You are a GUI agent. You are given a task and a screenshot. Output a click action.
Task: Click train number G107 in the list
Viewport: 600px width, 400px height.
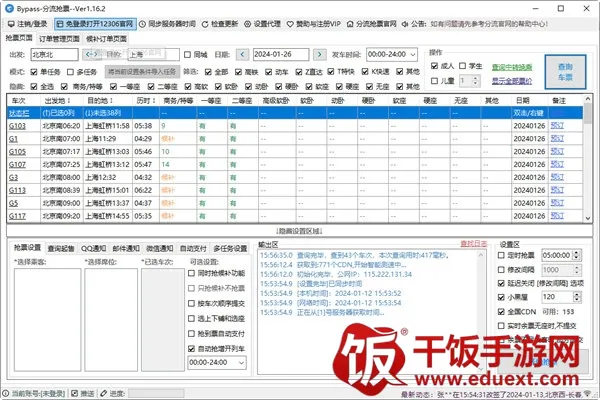(x=17, y=165)
